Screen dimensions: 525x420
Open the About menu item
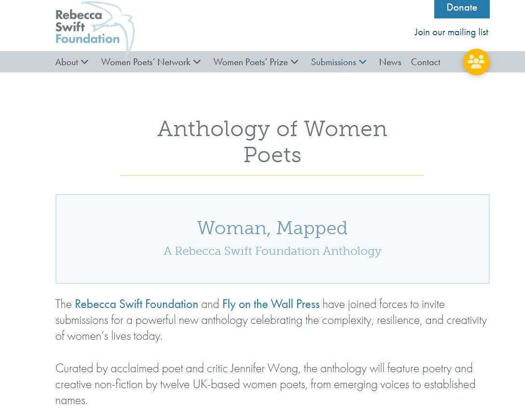point(67,62)
